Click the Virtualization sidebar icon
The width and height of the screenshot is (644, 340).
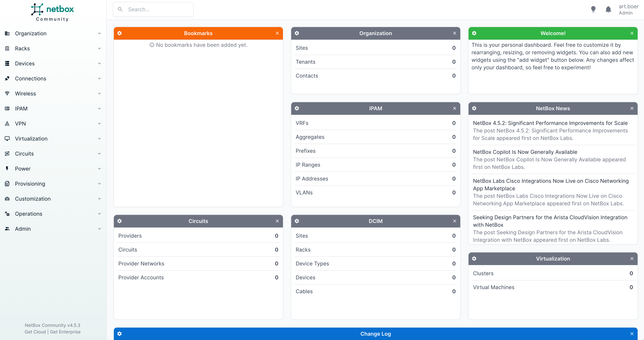coord(7,138)
